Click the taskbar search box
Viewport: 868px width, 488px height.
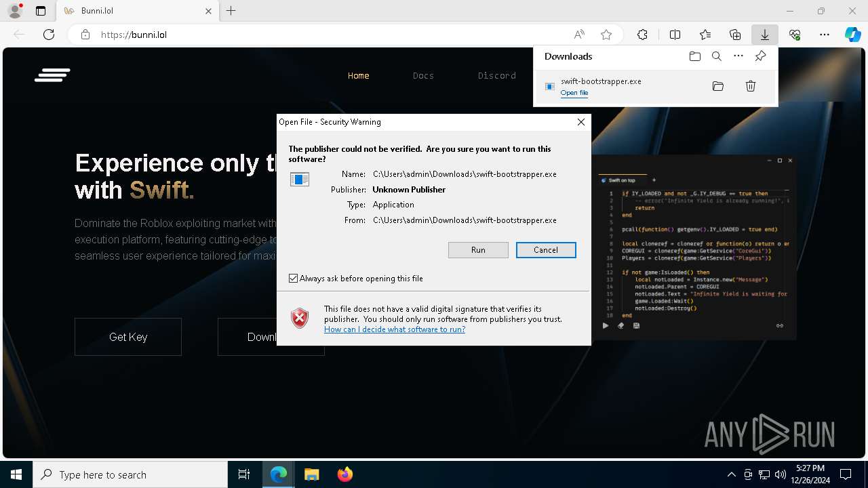pos(130,474)
